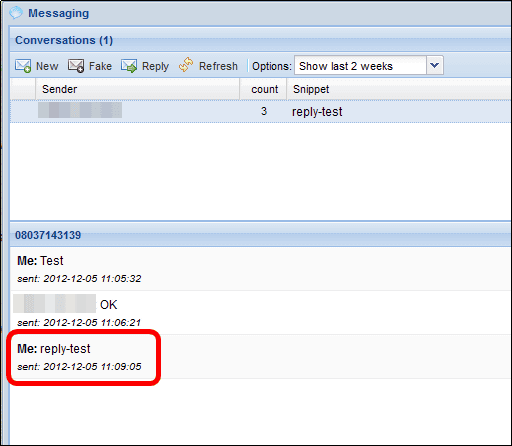Click the timestamp 2012-12-05 11:06:21
Screen dimensions: 512x446
tap(92, 323)
